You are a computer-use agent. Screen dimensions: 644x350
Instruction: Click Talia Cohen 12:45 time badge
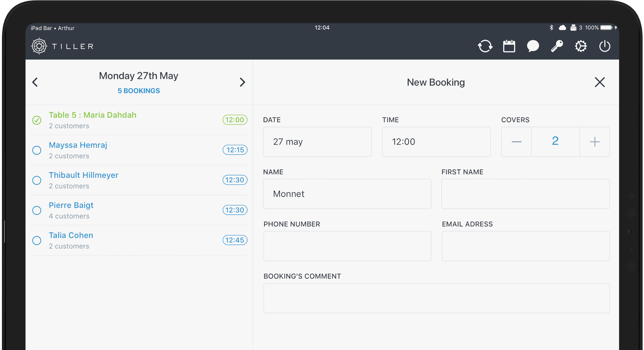(235, 240)
